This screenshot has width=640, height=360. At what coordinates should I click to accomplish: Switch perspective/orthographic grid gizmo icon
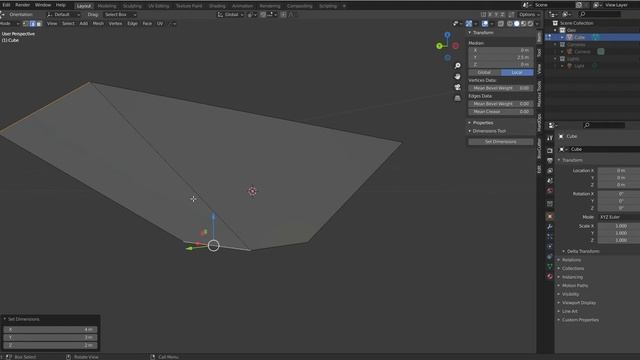point(458,98)
